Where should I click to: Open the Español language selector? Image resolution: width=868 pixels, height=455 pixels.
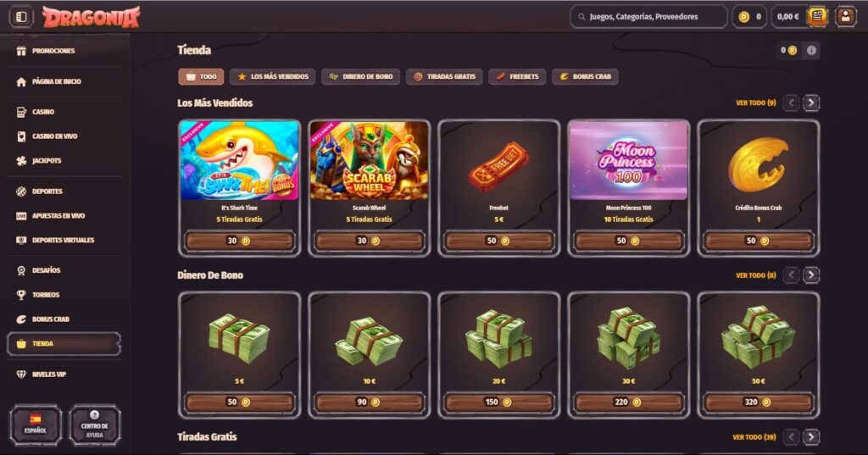pyautogui.click(x=36, y=425)
